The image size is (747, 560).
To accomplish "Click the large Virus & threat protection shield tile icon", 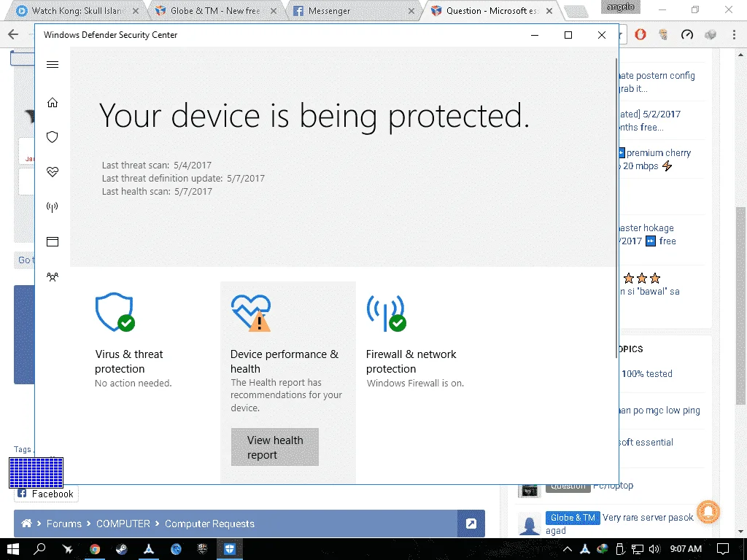I will tap(115, 312).
